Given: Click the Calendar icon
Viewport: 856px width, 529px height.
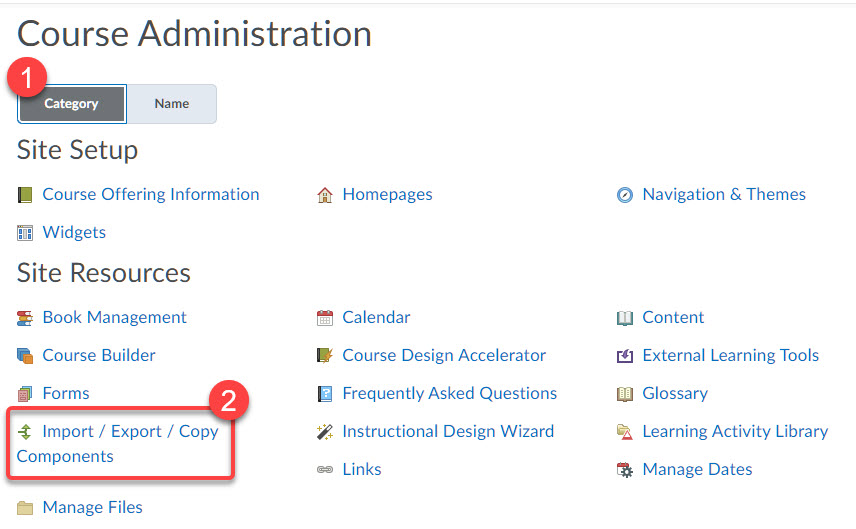Looking at the screenshot, I should [x=324, y=318].
